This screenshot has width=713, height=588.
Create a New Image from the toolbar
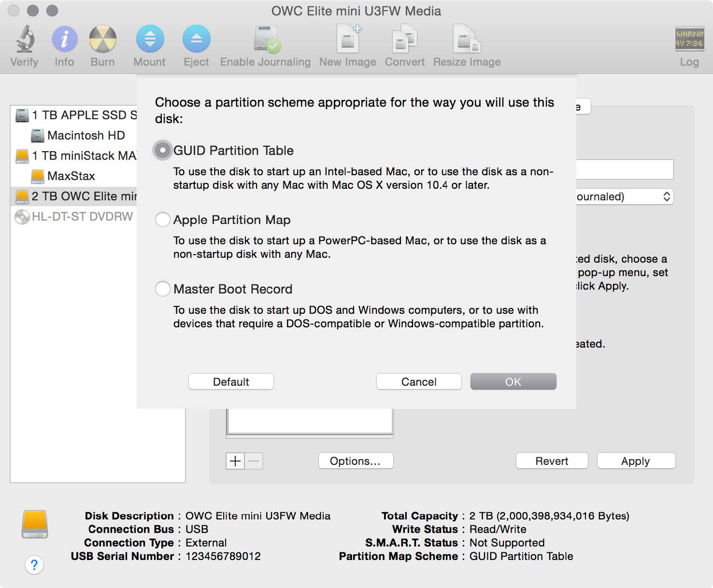click(347, 43)
